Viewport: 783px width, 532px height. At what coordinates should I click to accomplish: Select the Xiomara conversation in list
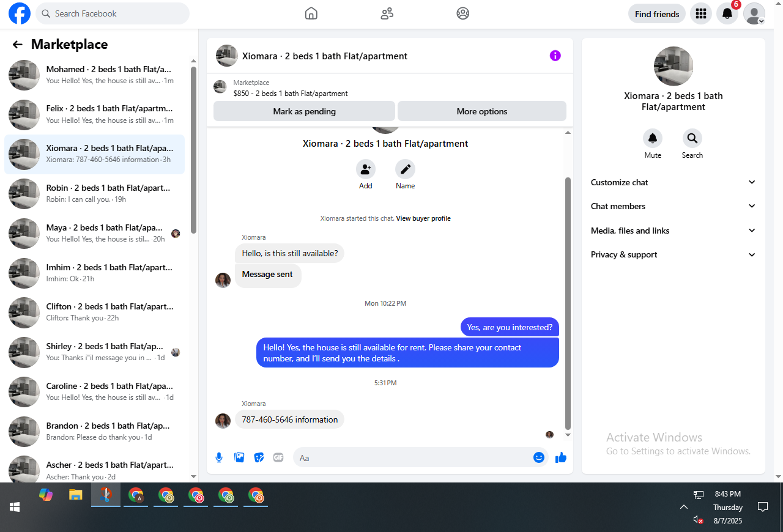click(x=95, y=154)
